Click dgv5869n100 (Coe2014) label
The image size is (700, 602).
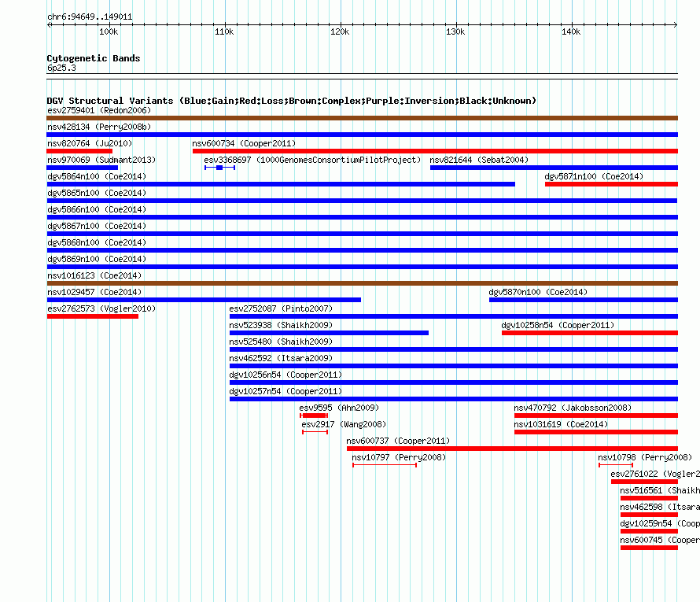point(97,259)
